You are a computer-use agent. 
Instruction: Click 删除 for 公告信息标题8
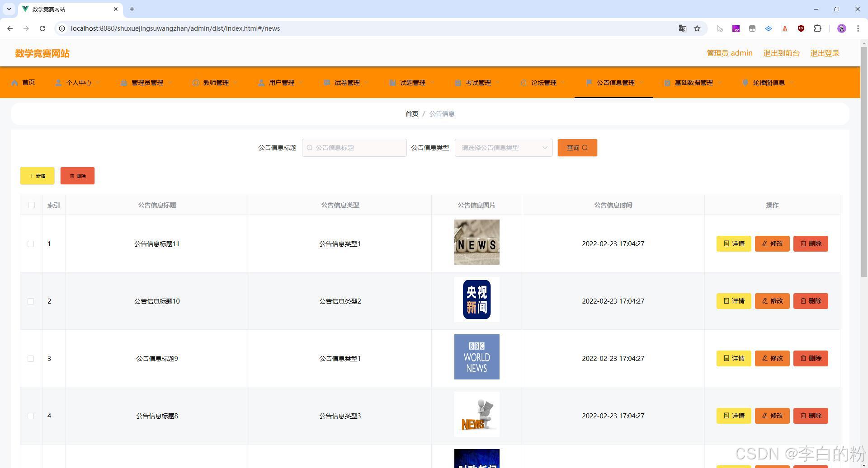click(811, 416)
